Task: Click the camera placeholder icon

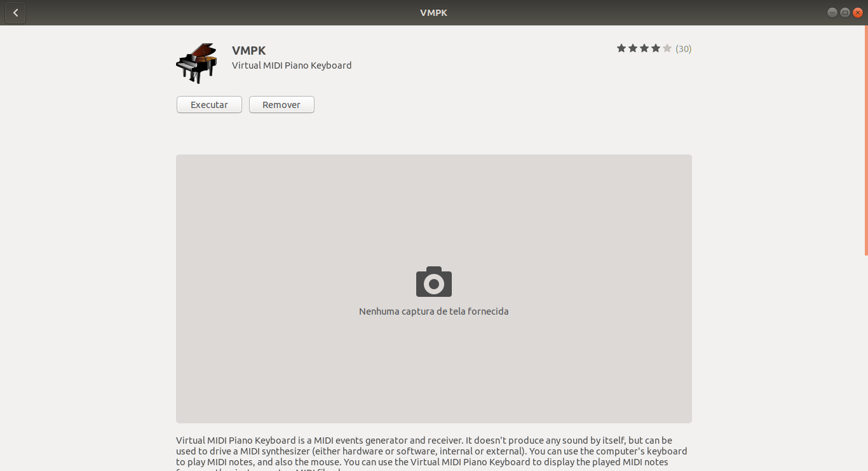Action: tap(434, 282)
